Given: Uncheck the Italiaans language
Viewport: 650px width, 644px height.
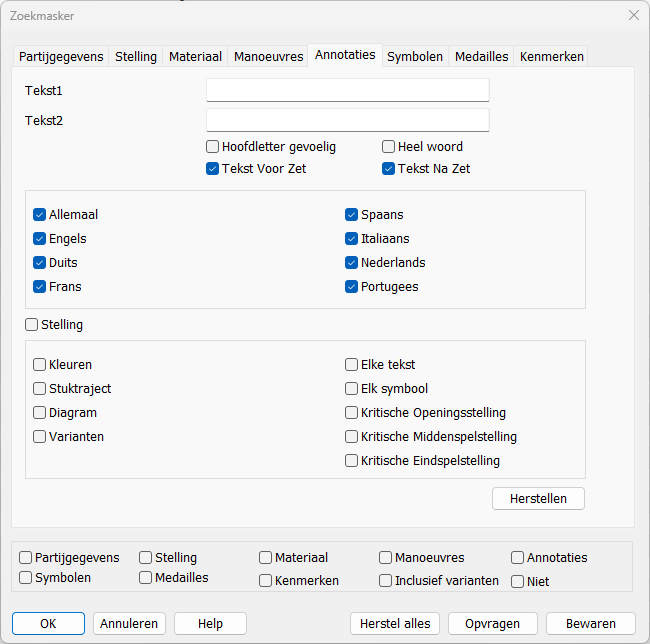Looking at the screenshot, I should pyautogui.click(x=352, y=238).
